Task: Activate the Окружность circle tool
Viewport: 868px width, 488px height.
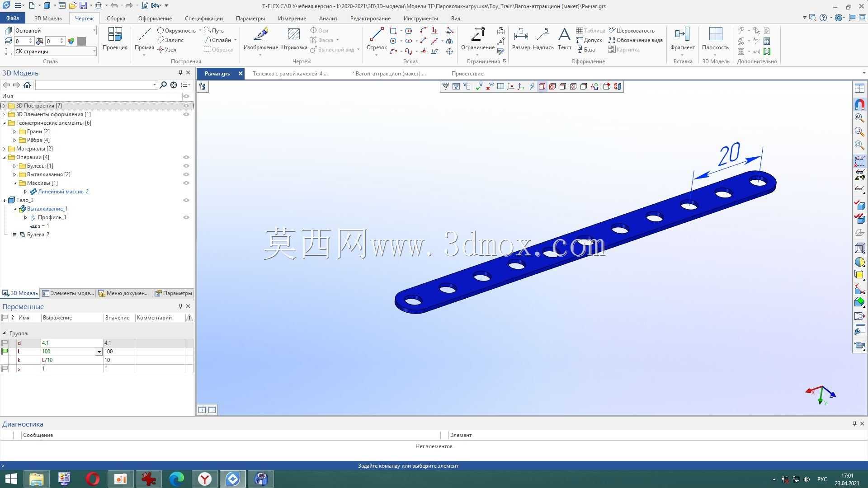Action: pos(176,30)
